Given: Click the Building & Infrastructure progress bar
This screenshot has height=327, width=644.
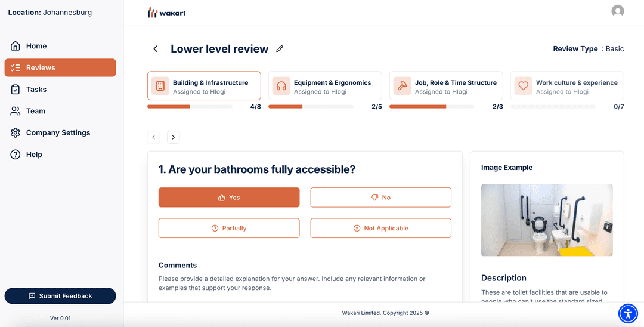Looking at the screenshot, I should point(190,107).
